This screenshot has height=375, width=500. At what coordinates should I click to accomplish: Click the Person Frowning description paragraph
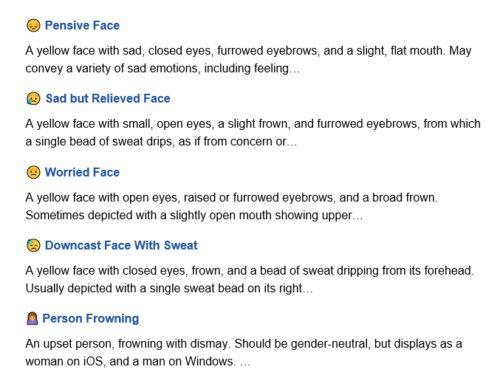(x=244, y=353)
